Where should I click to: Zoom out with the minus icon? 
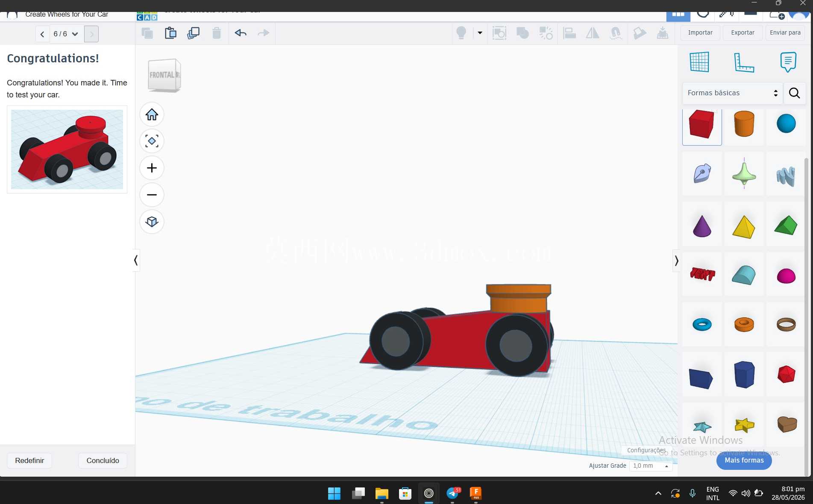(x=152, y=195)
